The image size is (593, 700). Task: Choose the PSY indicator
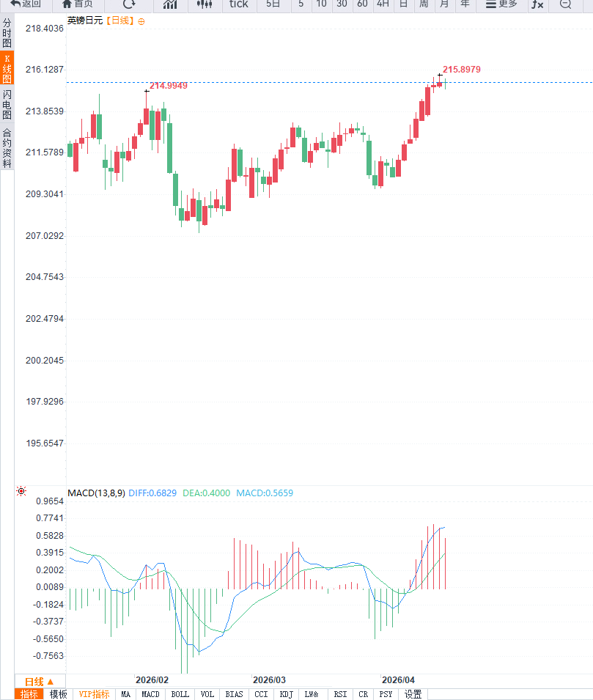coord(386,694)
